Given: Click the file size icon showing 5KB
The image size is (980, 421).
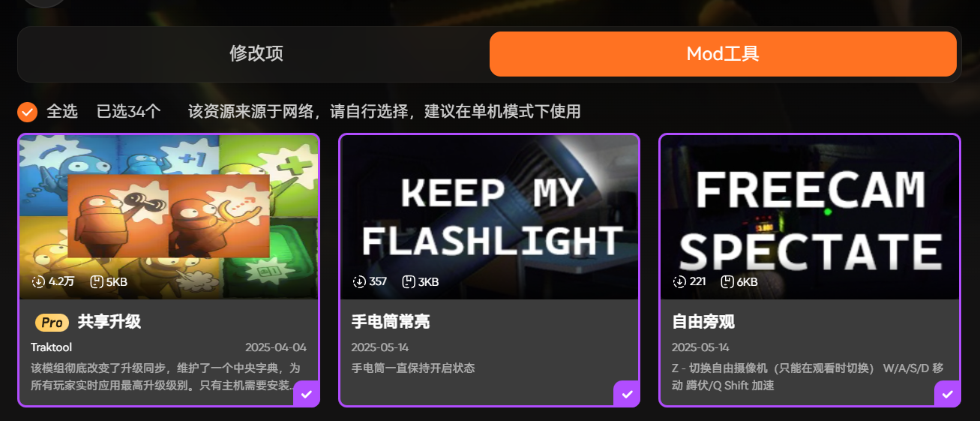Looking at the screenshot, I should (x=96, y=282).
